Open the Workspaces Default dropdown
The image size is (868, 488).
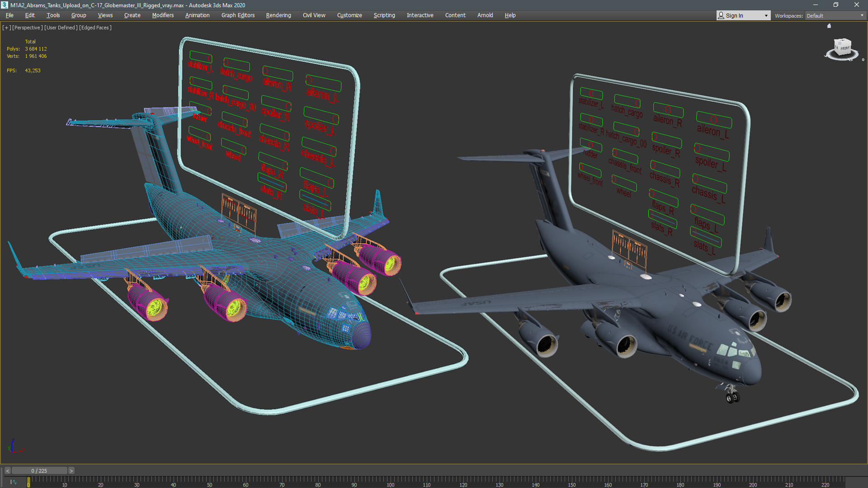pyautogui.click(x=835, y=16)
